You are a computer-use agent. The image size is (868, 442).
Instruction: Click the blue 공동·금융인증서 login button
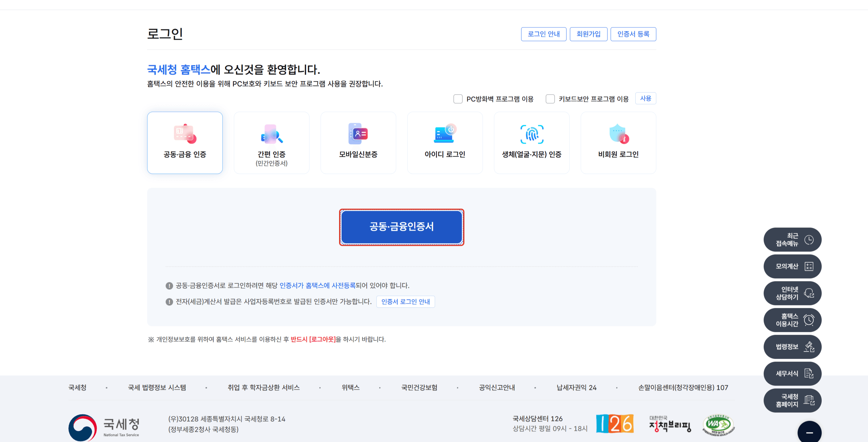(401, 227)
